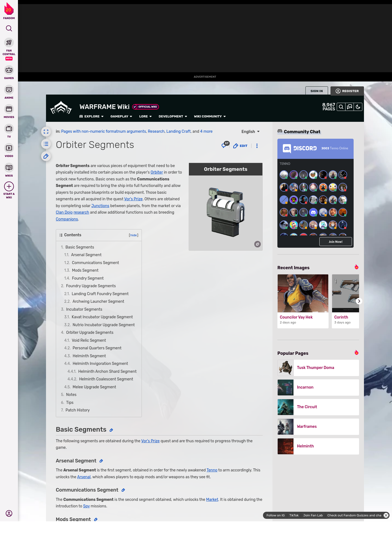This screenshot has width=392, height=545.
Task: Expand the Wiki Community menu
Action: 210,116
